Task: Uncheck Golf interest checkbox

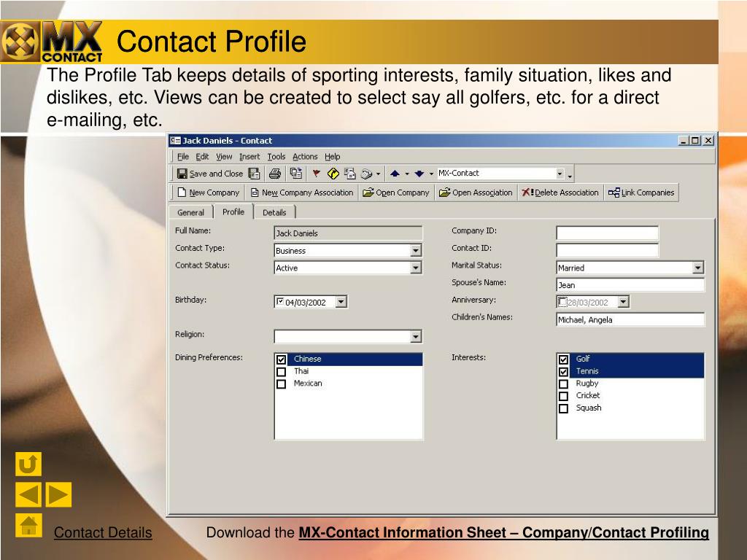Action: coord(564,359)
